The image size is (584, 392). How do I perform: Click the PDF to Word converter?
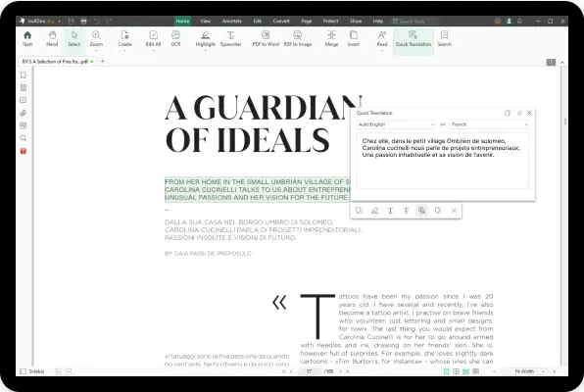(x=266, y=38)
